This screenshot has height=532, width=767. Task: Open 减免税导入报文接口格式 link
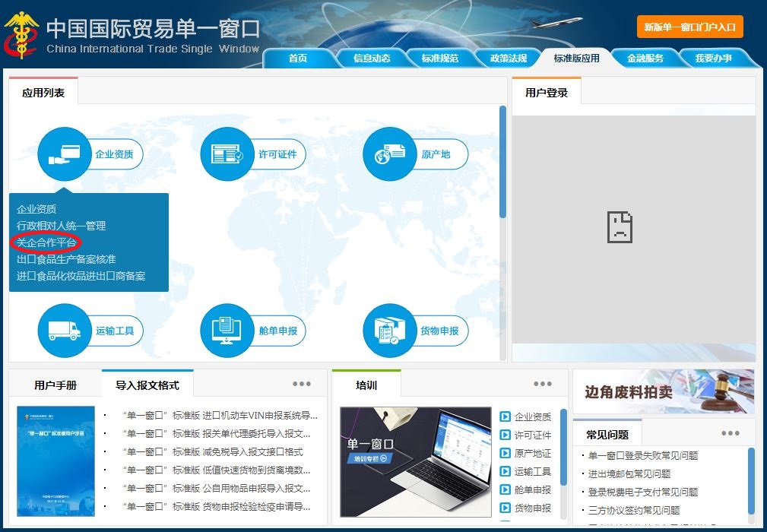(212, 451)
